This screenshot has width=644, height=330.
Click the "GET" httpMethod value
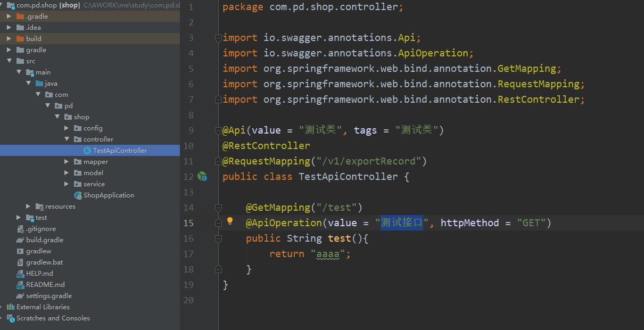point(531,223)
